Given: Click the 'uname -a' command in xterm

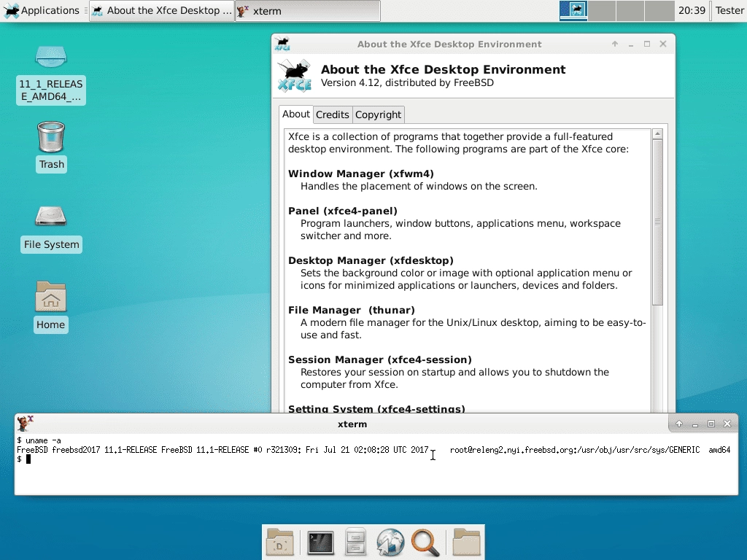Looking at the screenshot, I should click(43, 440).
